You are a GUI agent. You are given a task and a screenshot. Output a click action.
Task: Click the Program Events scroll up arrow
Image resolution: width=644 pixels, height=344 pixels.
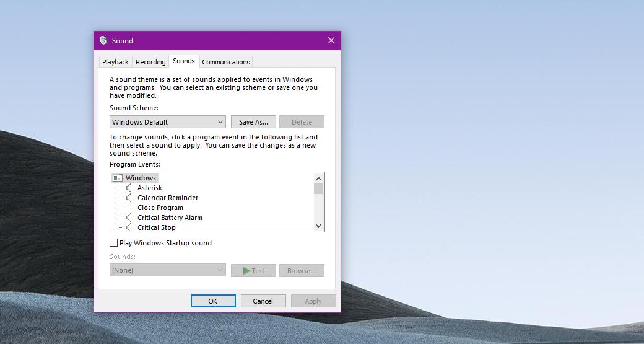[x=319, y=178]
